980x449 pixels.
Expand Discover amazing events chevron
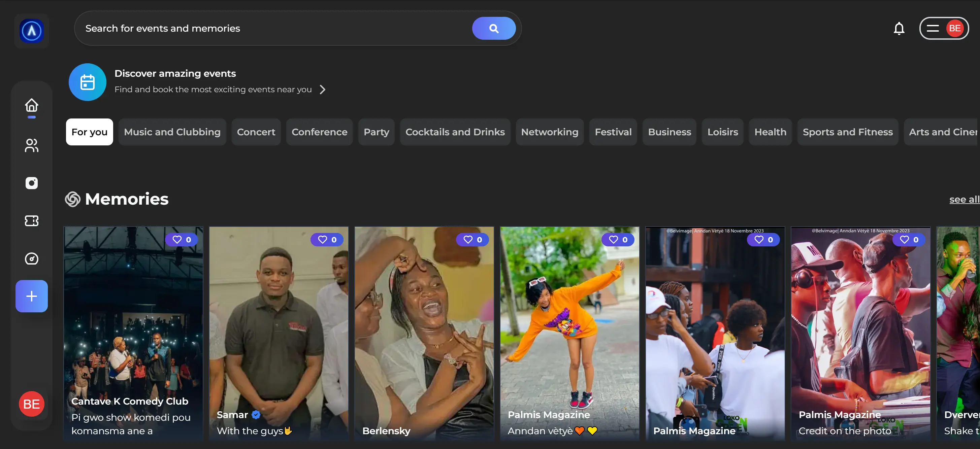[322, 89]
